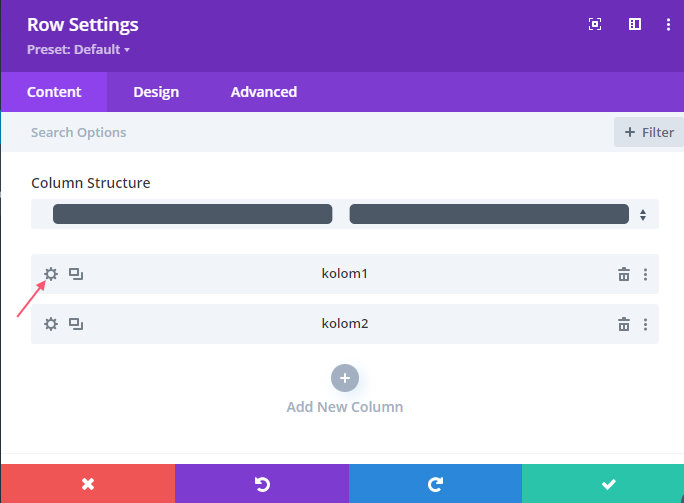This screenshot has height=503, width=684.
Task: Delete the kolom2 column with trash icon
Action: coord(624,324)
